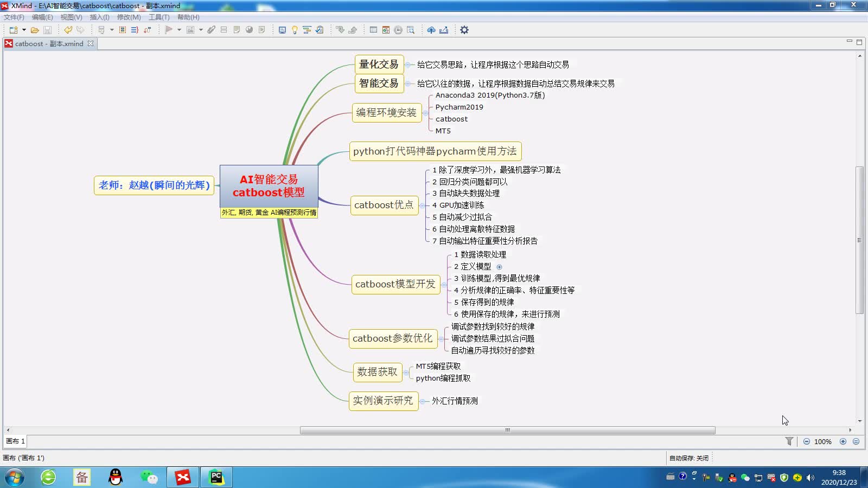Collapse the 智能交易 branch

coord(407,84)
